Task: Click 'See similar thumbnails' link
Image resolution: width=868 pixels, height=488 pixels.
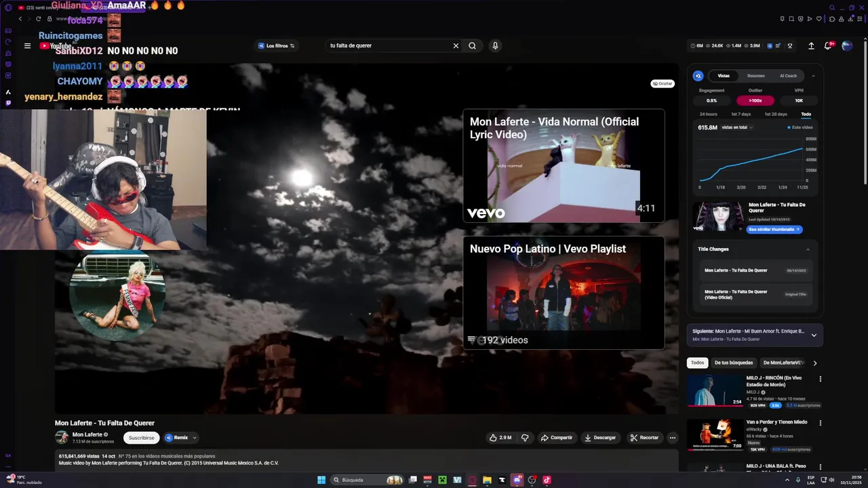Action: coord(774,230)
